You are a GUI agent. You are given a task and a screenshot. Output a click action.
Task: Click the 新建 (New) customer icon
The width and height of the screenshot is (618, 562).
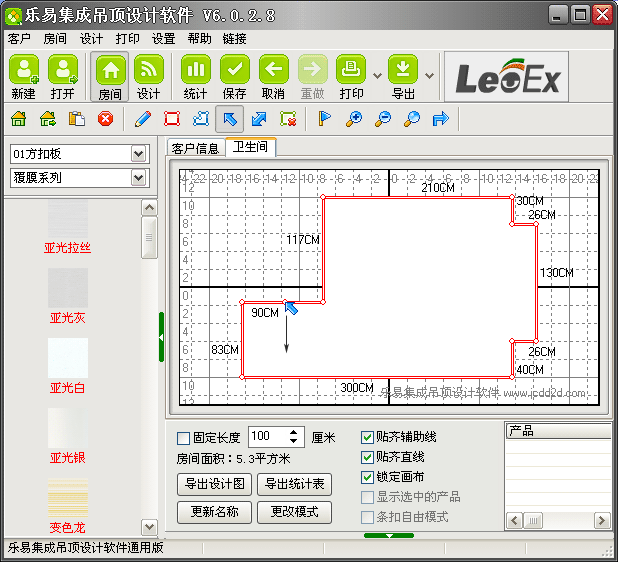click(24, 76)
